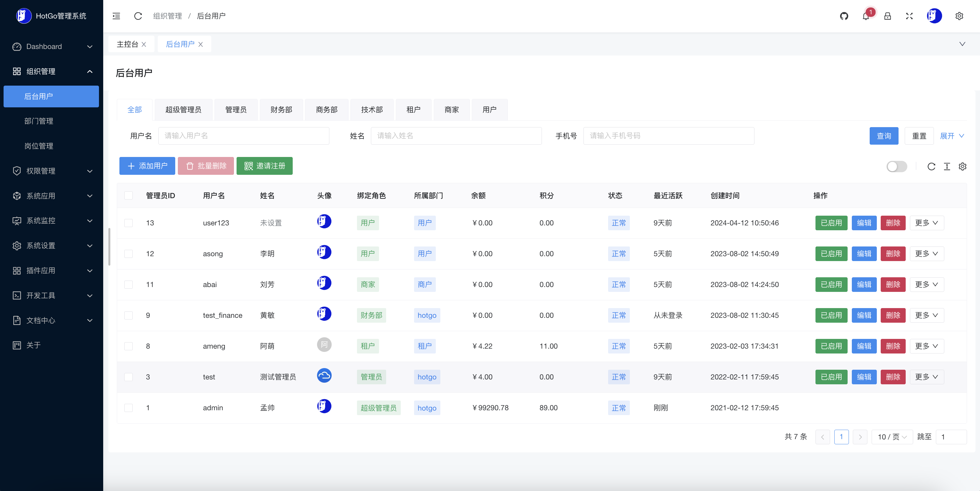The width and height of the screenshot is (980, 491).
Task: Toggle the switch above the table
Action: coord(896,167)
